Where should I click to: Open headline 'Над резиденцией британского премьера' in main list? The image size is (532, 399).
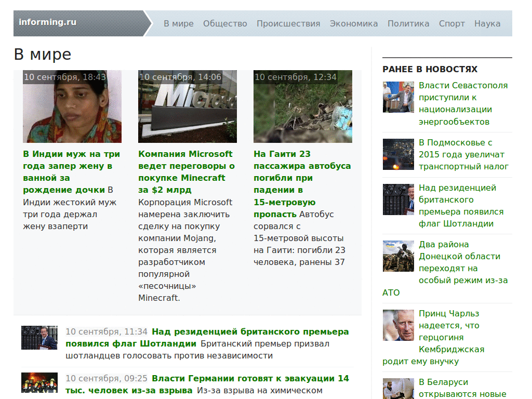207,338
